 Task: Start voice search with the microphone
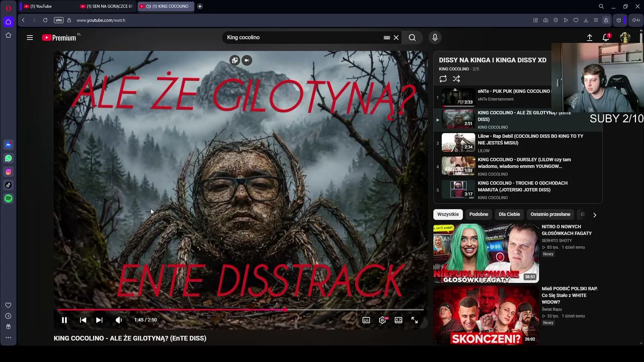coord(435,37)
